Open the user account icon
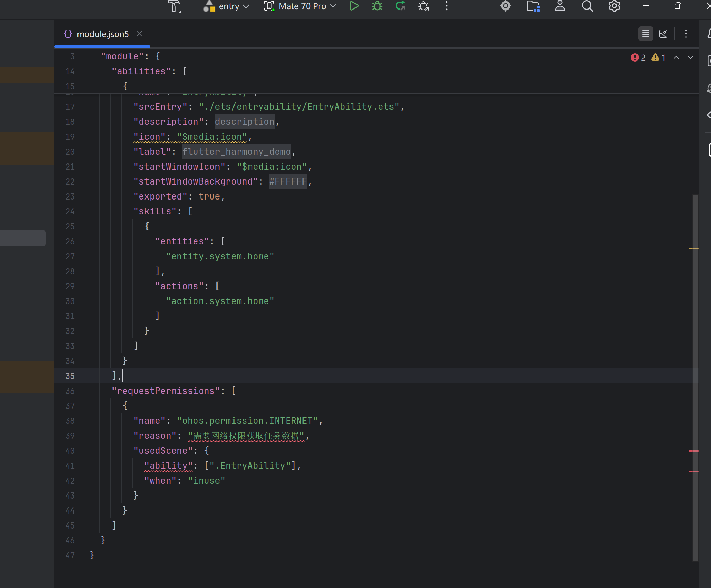Screen dimensions: 711x588 pos(560,6)
